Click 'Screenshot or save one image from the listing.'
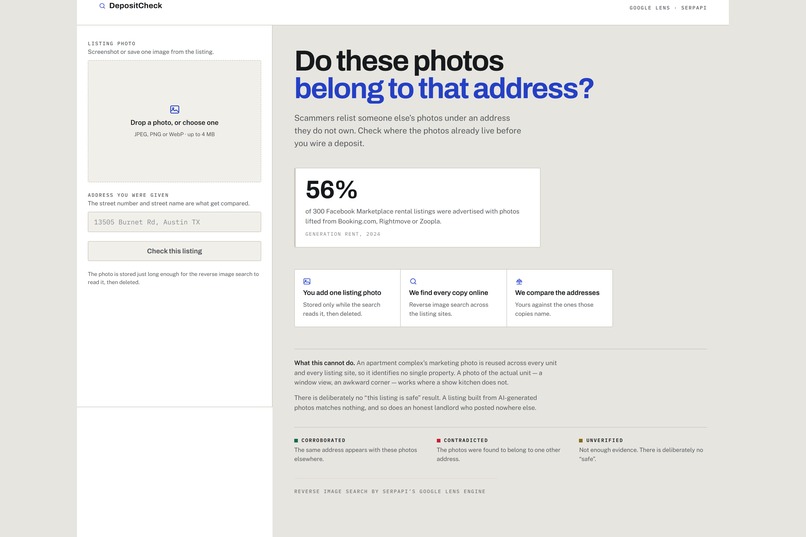 tap(151, 52)
